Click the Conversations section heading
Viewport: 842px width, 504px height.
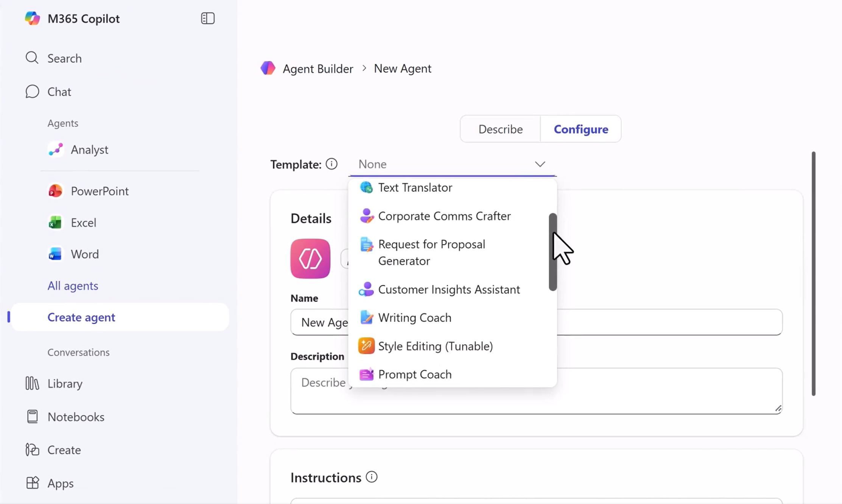coord(78,352)
